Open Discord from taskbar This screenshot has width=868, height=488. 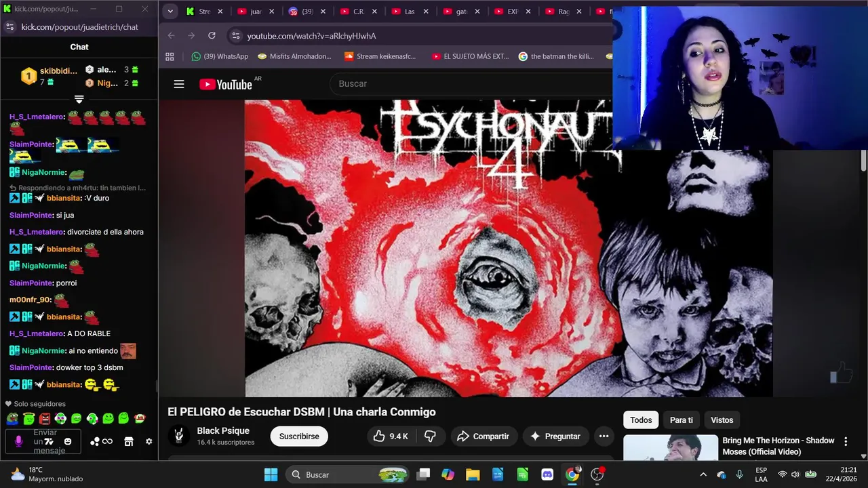[547, 474]
